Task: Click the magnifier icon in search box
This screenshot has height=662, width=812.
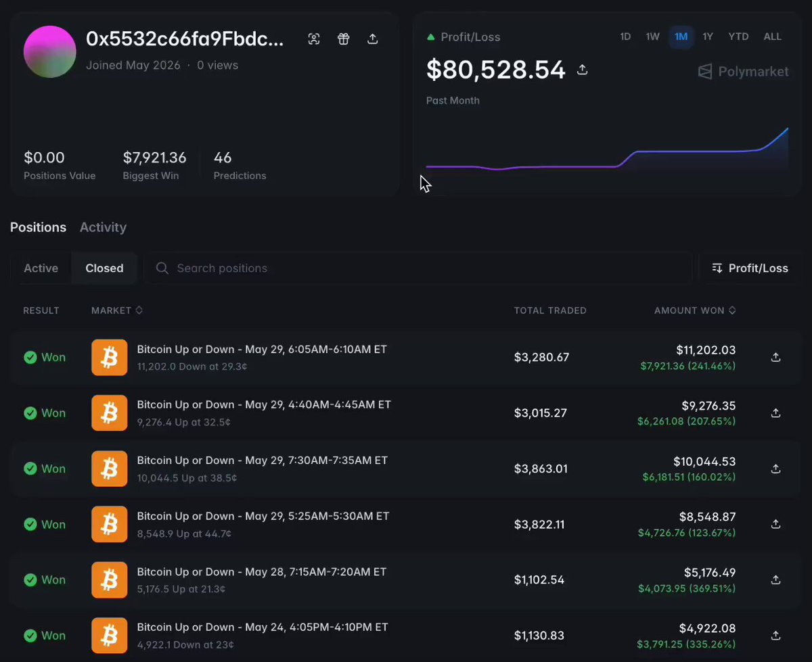Action: pos(162,268)
